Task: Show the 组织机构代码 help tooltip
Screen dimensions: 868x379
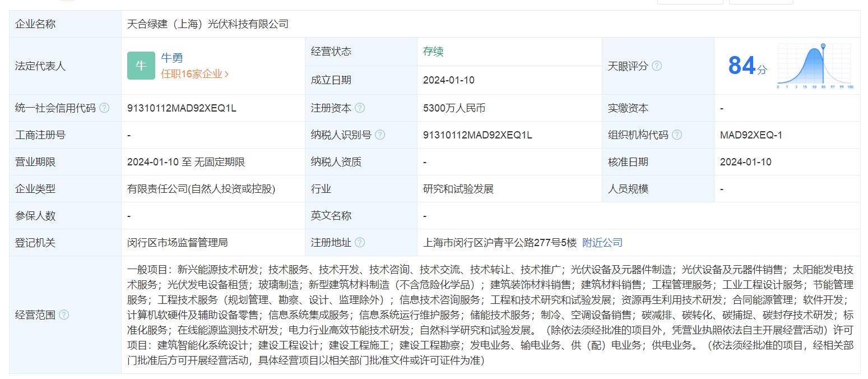Action: 677,135
